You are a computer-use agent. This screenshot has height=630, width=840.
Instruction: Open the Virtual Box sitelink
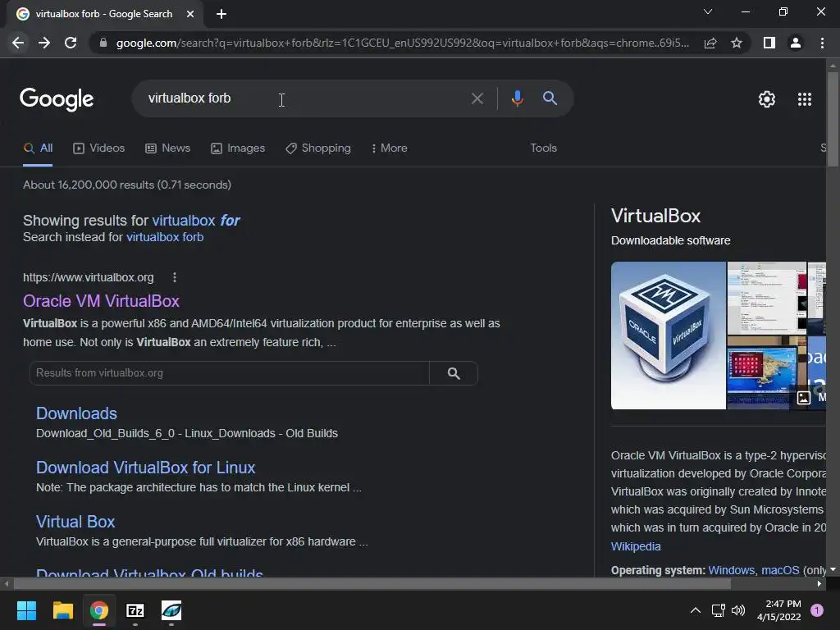coord(75,521)
